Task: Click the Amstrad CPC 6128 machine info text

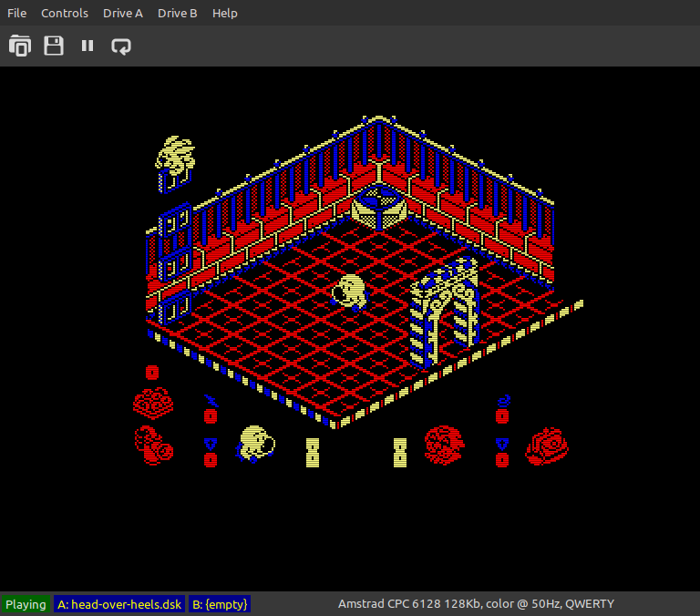Action: point(476,604)
